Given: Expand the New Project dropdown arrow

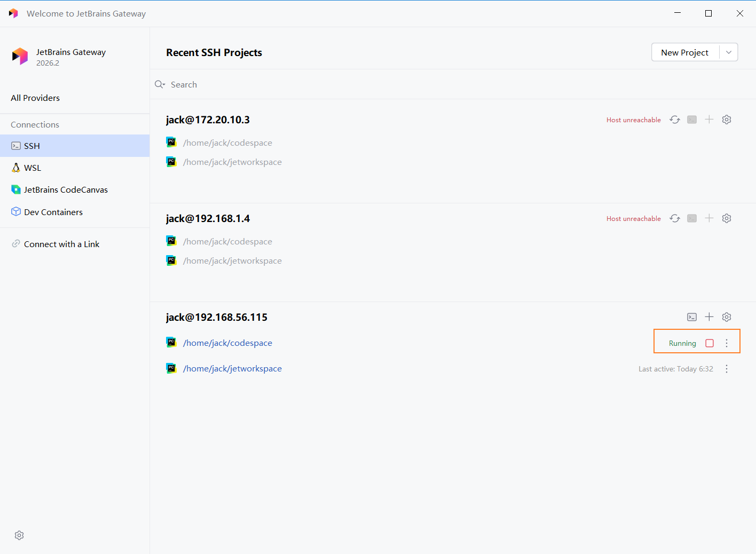Looking at the screenshot, I should coord(729,52).
